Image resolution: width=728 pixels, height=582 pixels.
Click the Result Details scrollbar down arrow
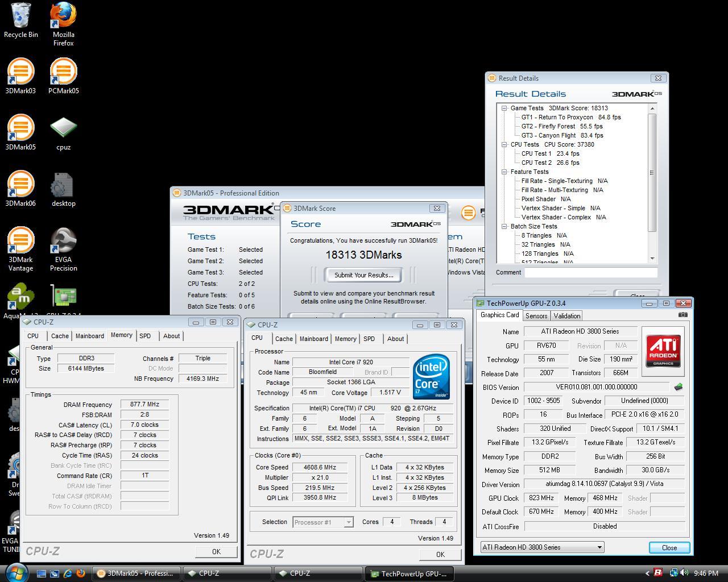(652, 259)
